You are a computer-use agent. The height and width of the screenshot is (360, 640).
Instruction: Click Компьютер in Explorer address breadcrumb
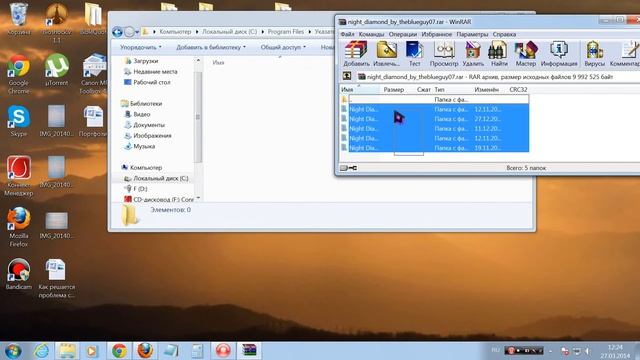[x=175, y=31]
